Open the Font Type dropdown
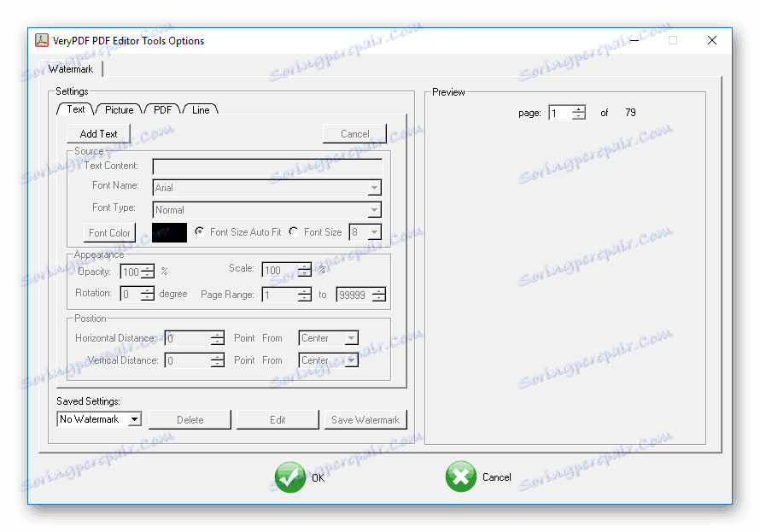The image size is (760, 532). 374,210
